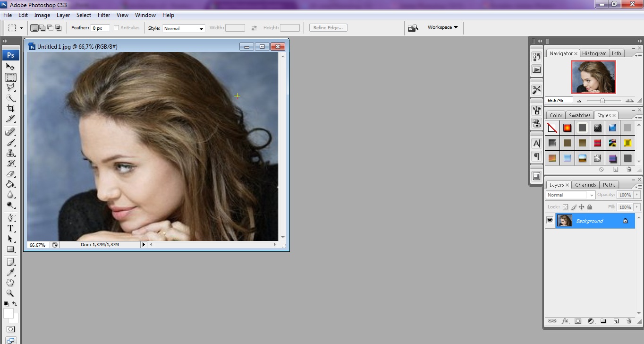Select the Move tool

10,67
